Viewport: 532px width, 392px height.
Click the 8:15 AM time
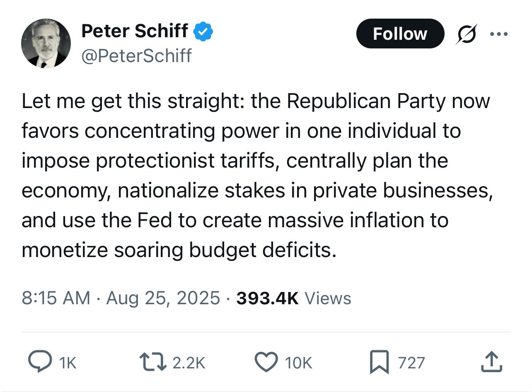56,298
